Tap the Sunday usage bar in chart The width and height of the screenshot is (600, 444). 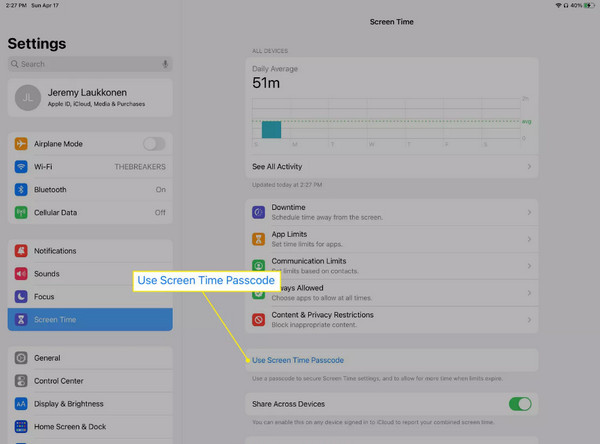(x=271, y=129)
